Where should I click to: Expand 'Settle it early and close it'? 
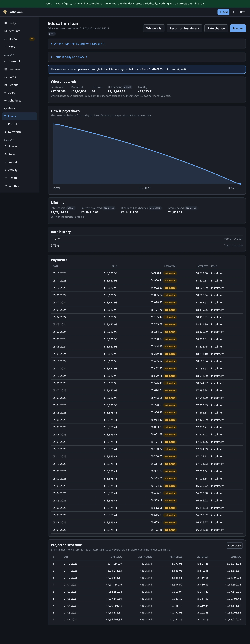click(x=69, y=57)
